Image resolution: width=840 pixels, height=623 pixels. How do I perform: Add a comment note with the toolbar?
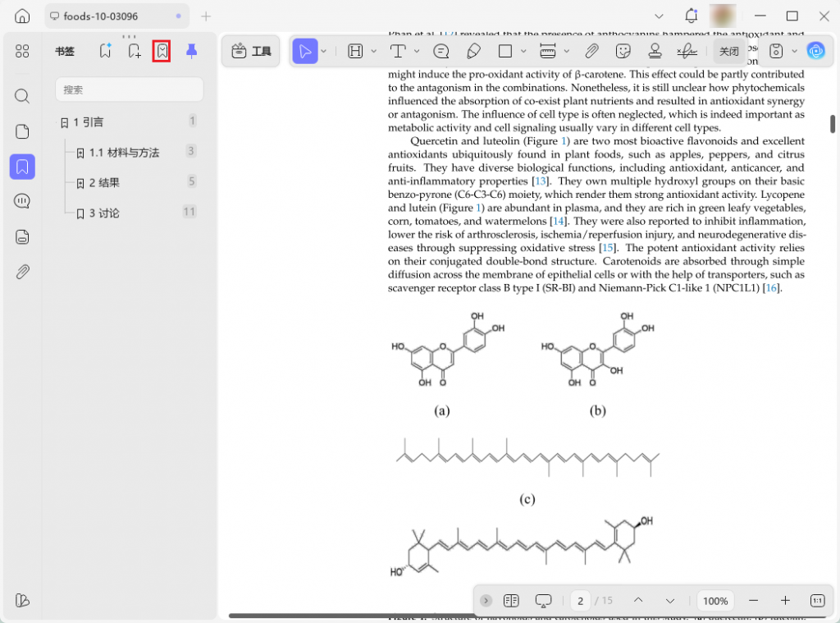coord(441,52)
